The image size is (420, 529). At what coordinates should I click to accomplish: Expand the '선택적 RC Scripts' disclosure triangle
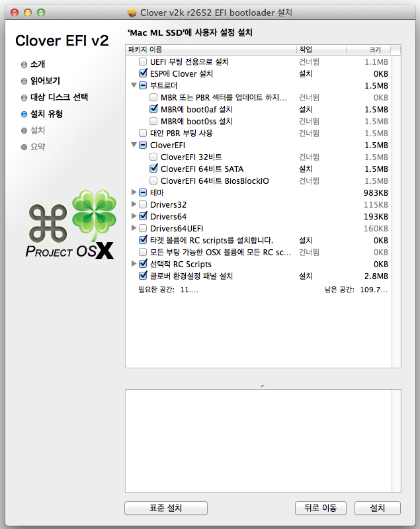pyautogui.click(x=134, y=264)
